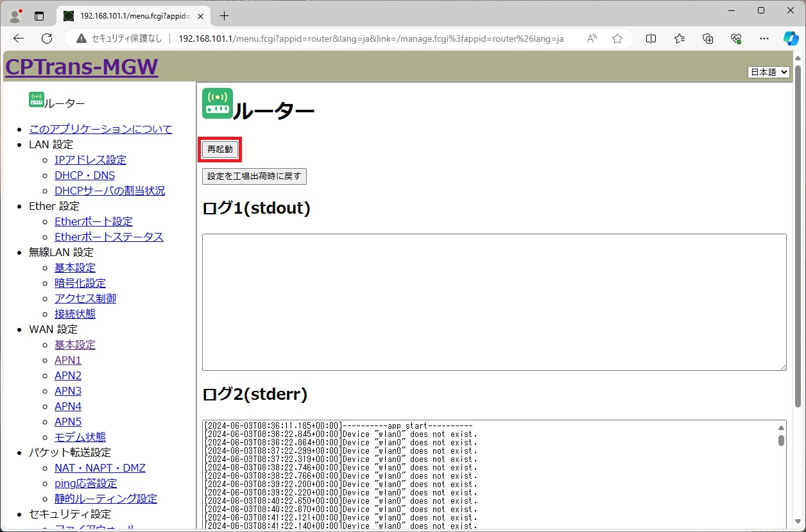Image resolution: width=806 pixels, height=532 pixels.
Task: Open the tab actions menu button
Action: [x=39, y=15]
